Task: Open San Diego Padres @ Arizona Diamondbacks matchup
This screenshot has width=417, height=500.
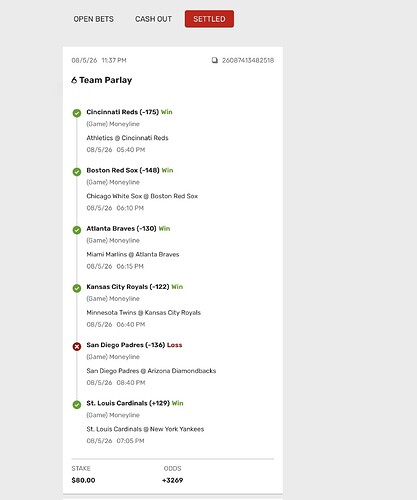Action: click(x=151, y=371)
